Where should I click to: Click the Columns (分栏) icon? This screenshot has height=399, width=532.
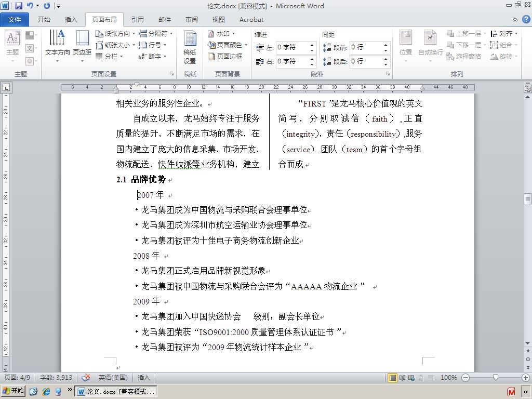tap(99, 56)
